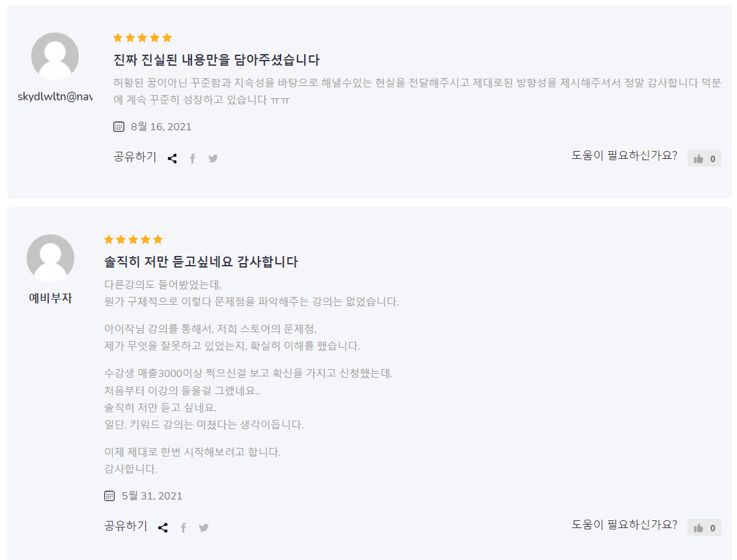The image size is (737, 560).
Task: Open review title 솔직히 저만 듣고싶네요 감사합니다
Action: point(201,262)
